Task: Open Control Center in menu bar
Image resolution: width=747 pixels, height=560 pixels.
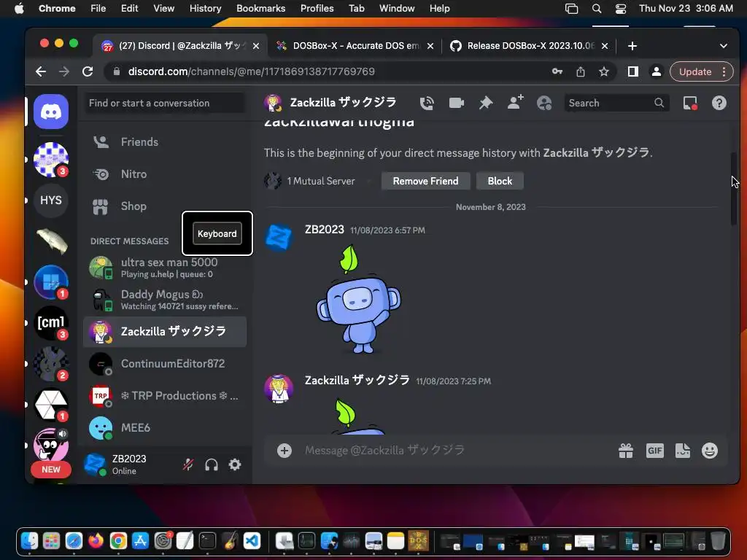Action: (x=620, y=9)
